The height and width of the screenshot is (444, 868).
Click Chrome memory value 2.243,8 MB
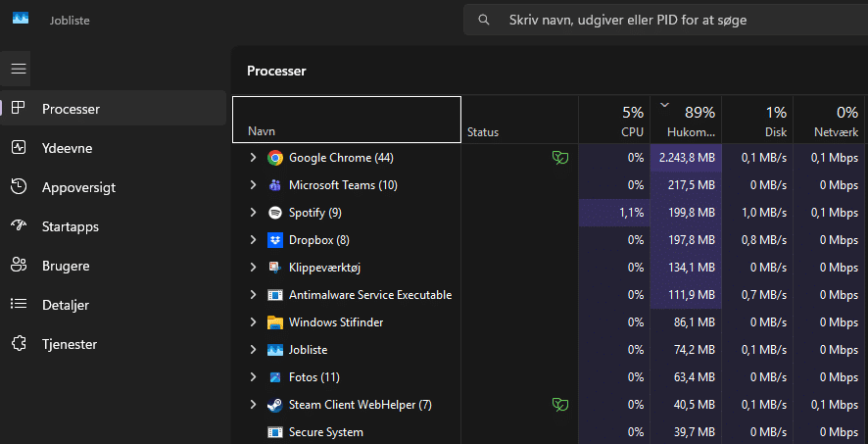pos(687,158)
